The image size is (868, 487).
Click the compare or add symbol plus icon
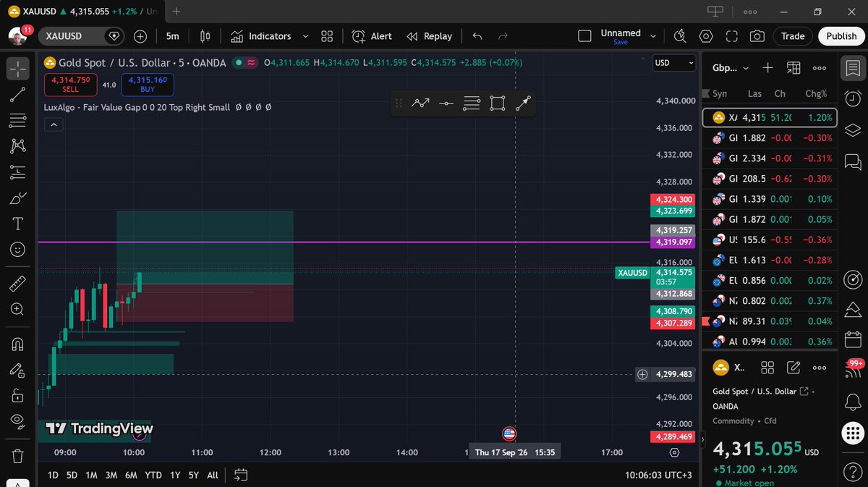[x=140, y=36]
